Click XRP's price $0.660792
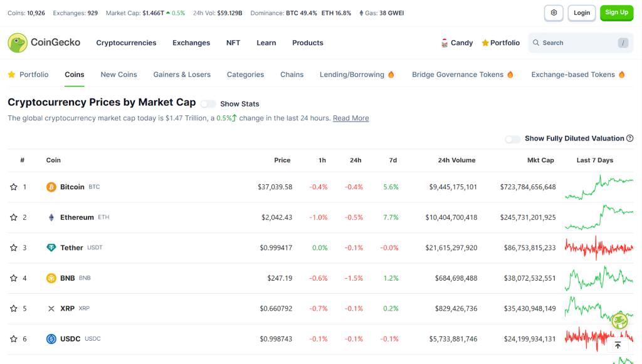This screenshot has height=364, width=642. (276, 308)
